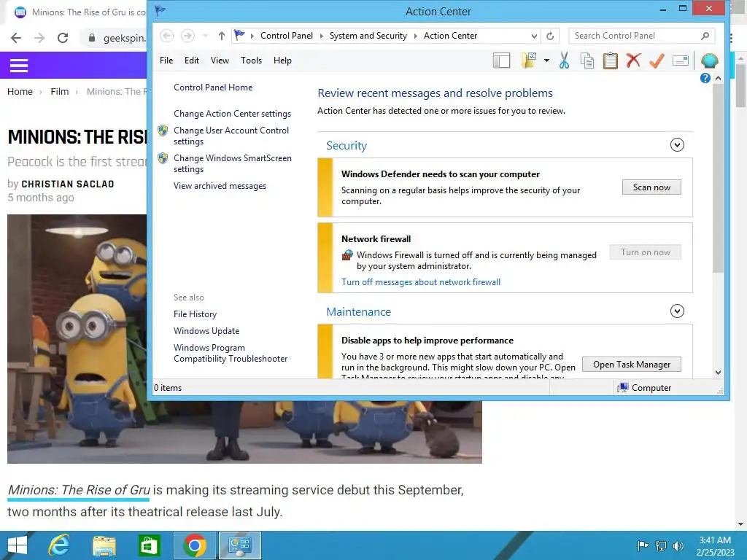The height and width of the screenshot is (560, 747).
Task: Click the Chrome reload button
Action: tap(63, 38)
